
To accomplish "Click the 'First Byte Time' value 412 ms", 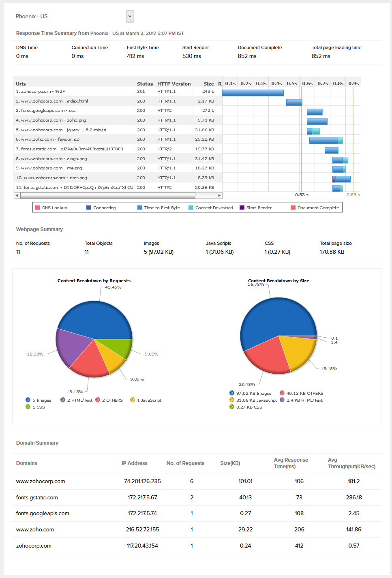I will (x=135, y=56).
